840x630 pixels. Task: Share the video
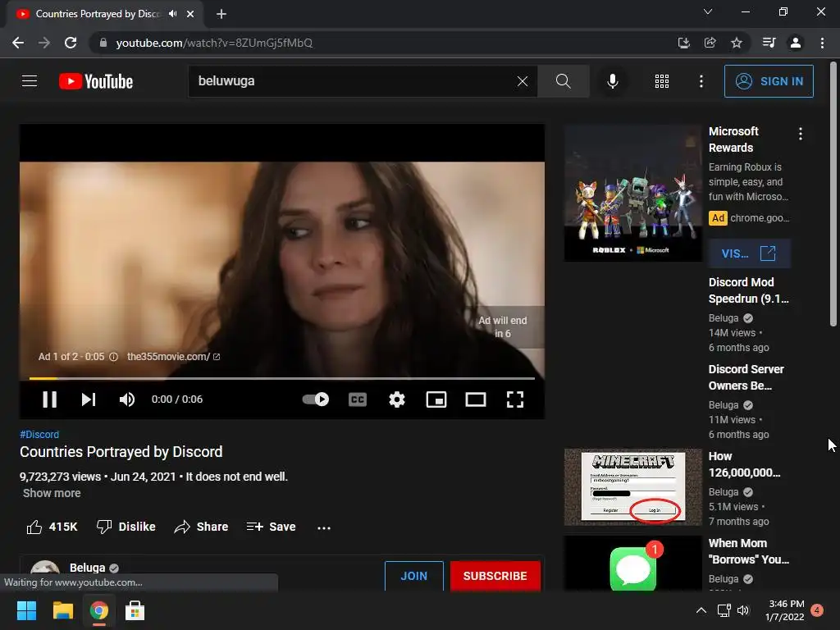click(201, 527)
